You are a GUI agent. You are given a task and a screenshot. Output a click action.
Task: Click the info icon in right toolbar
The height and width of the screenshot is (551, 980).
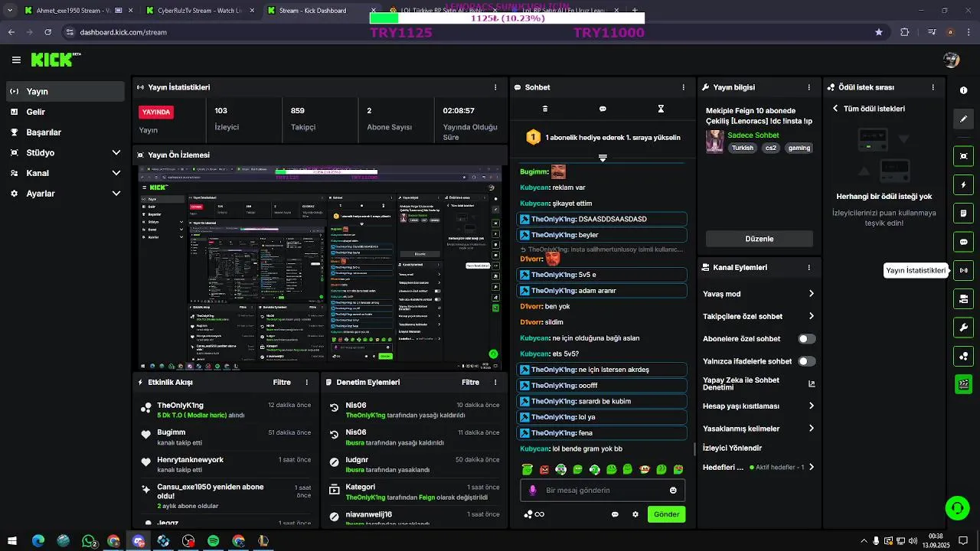point(963,90)
